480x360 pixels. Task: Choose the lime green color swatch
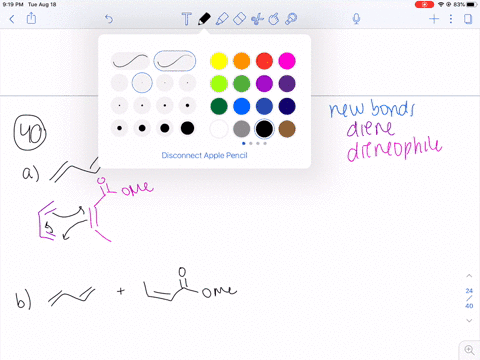coord(219,84)
